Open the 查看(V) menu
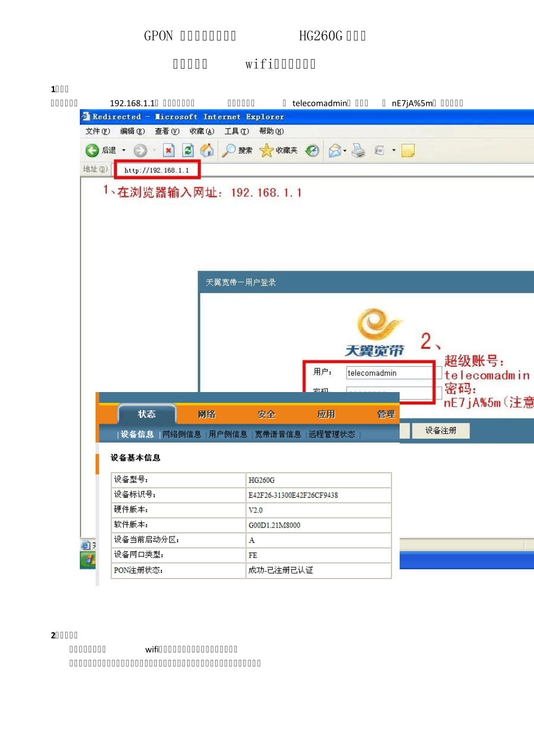This screenshot has width=534, height=756. coord(167,131)
